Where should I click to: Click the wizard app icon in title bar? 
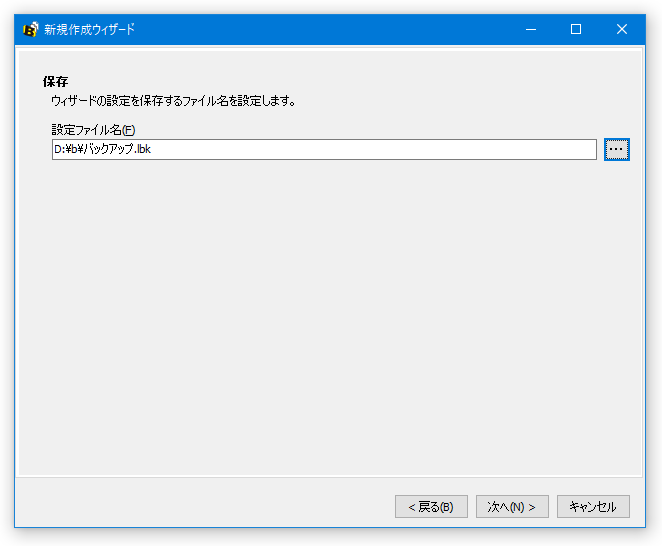pyautogui.click(x=30, y=29)
